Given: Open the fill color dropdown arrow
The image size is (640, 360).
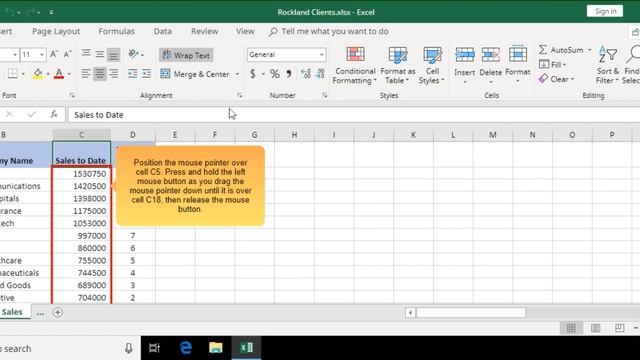Looking at the screenshot, I should point(48,74).
